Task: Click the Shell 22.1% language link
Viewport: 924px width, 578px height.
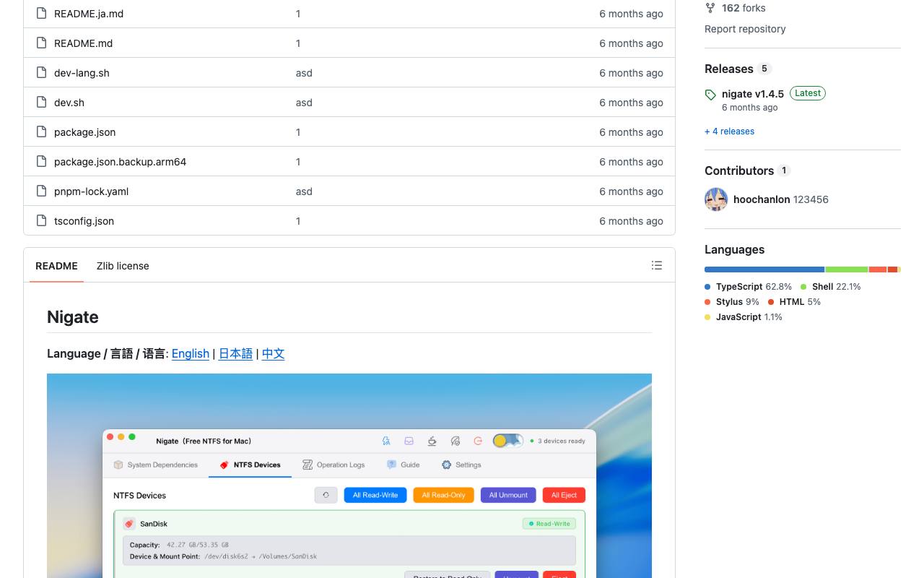Action: [831, 287]
